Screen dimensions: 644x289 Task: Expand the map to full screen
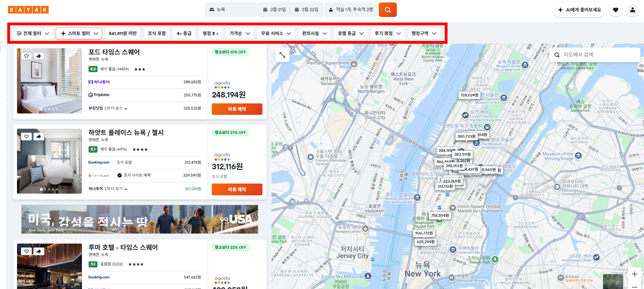(x=282, y=55)
